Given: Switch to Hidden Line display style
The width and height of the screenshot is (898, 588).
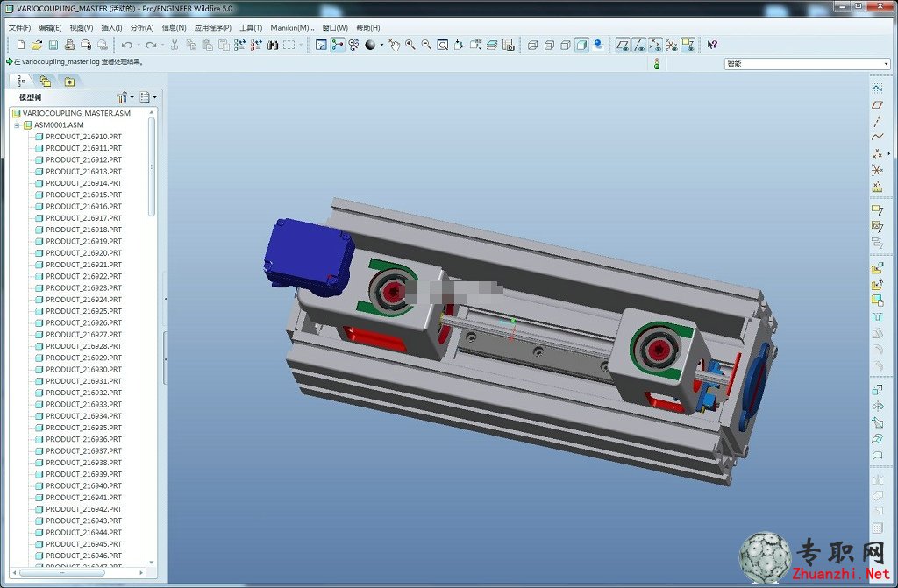Looking at the screenshot, I should point(549,45).
